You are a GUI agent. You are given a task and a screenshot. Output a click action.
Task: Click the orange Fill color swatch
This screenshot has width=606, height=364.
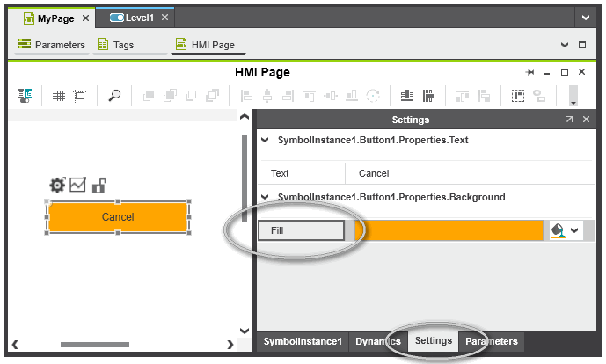(449, 230)
